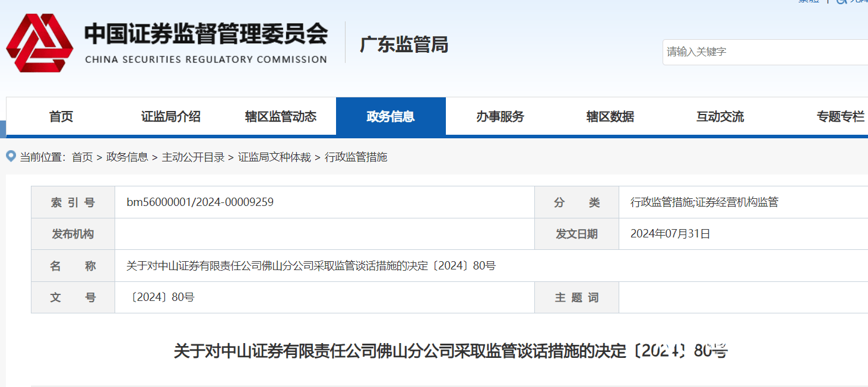Click index number bm56000001/2024-00009259

[200, 202]
